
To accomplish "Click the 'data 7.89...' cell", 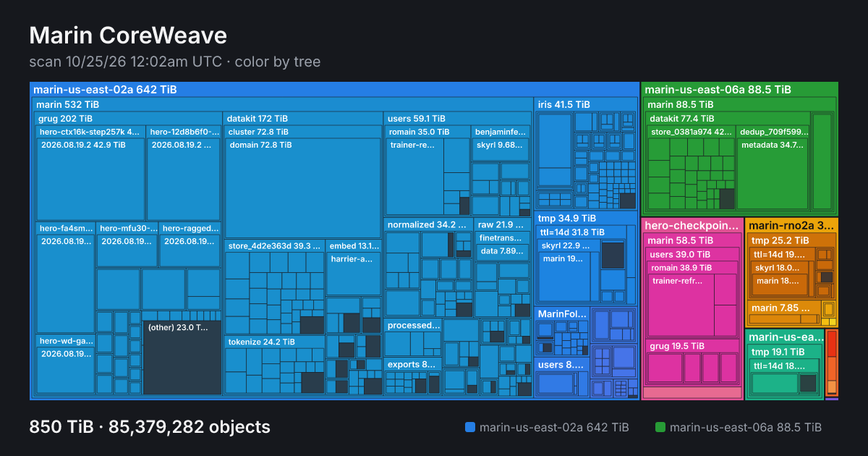I will [503, 253].
